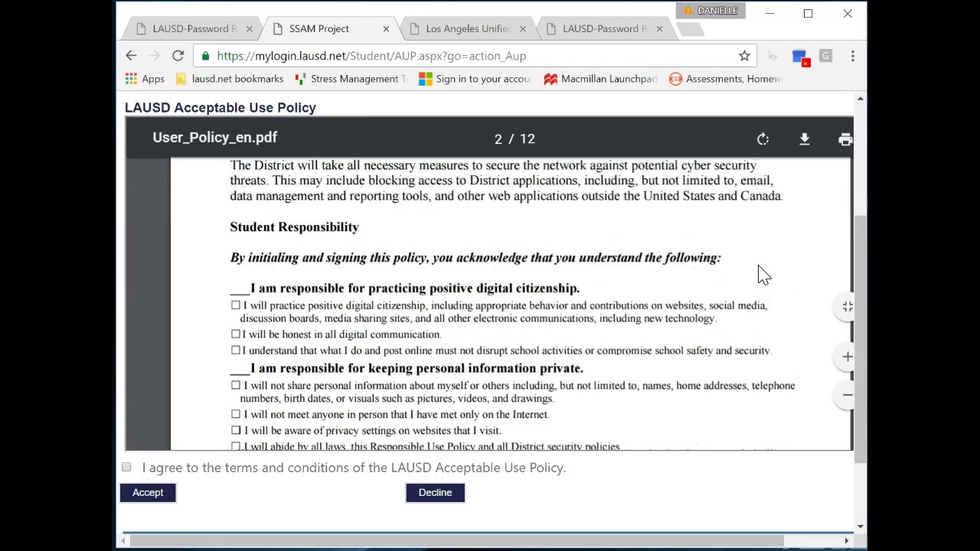Click 'I will be honest in all digital communication'
This screenshot has width=980, height=551.
(x=341, y=334)
